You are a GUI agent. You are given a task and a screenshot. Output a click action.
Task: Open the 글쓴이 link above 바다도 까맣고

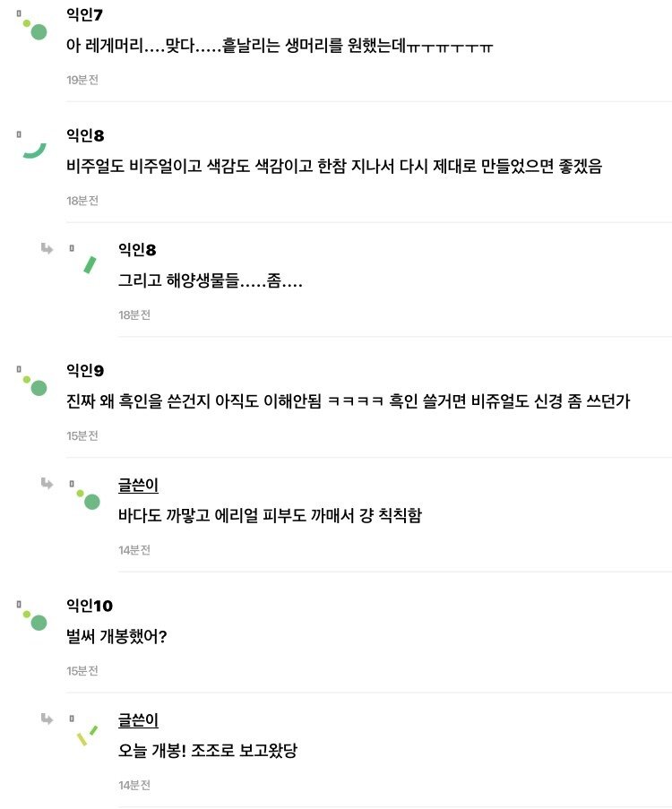pos(138,485)
